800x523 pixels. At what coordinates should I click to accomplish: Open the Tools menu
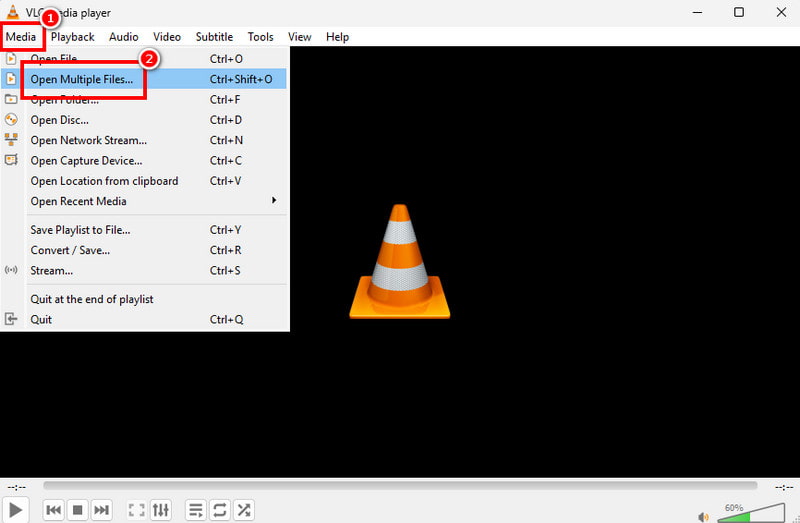click(x=260, y=37)
